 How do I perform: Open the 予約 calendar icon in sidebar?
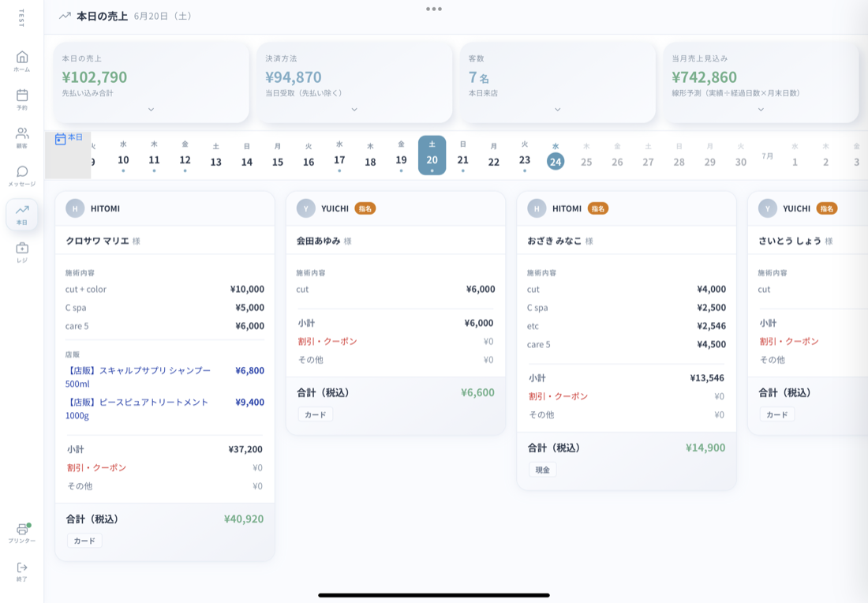(21, 99)
